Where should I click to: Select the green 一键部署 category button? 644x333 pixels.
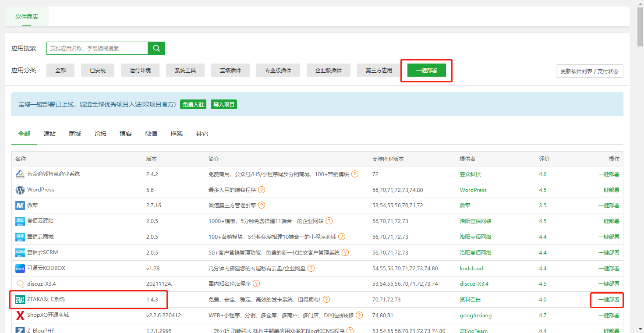(x=427, y=70)
